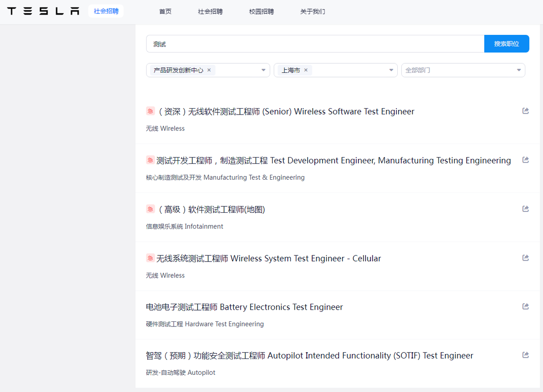Go to the 首页 home page
The height and width of the screenshot is (392, 543).
tap(165, 11)
